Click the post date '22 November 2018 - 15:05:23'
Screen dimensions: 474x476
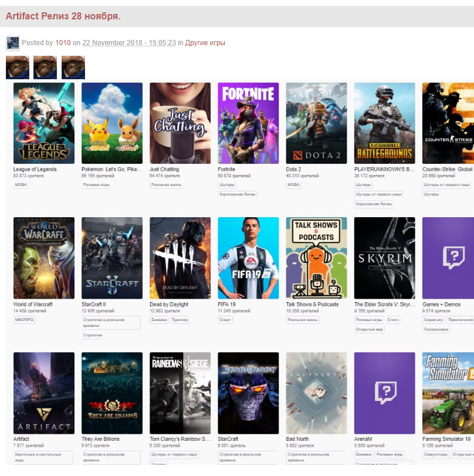129,43
